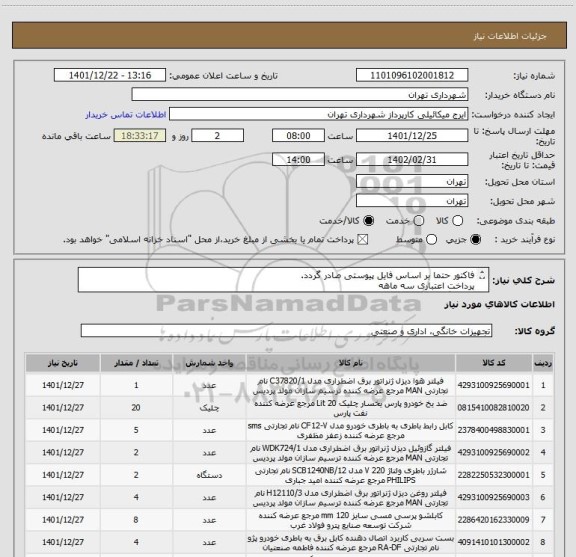
Task: Click the response deadline date 1401/12/25
Action: point(412,136)
